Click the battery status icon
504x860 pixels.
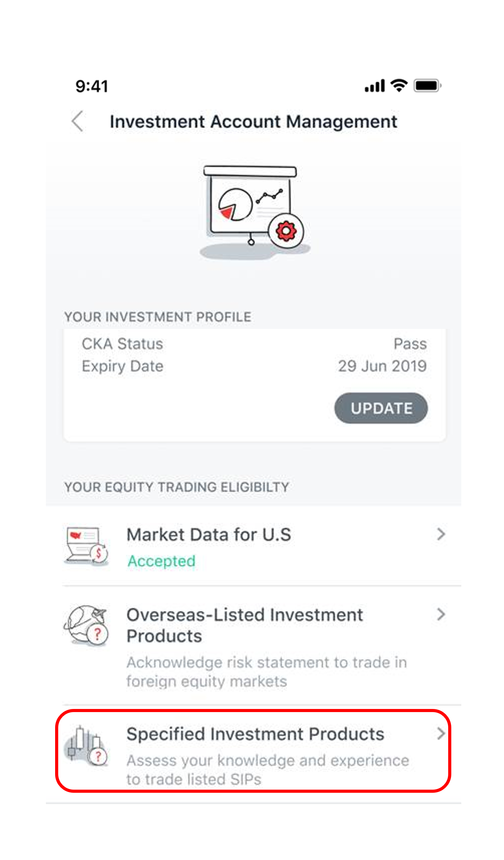(427, 86)
